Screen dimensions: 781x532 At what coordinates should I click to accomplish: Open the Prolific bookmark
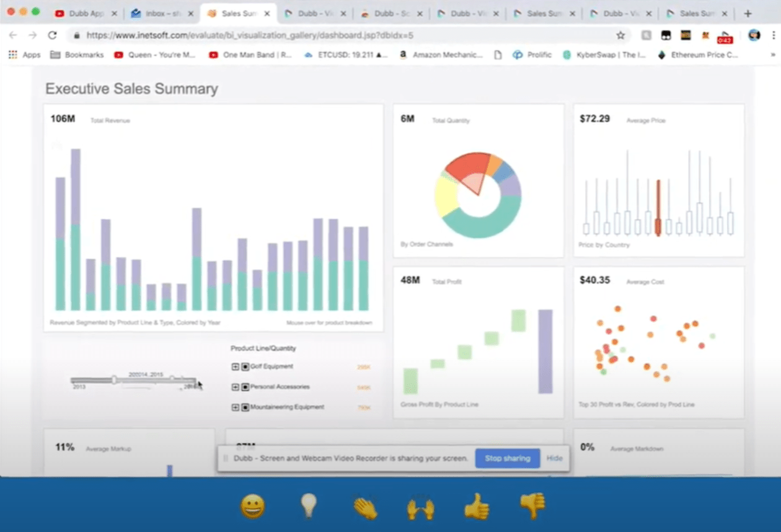point(532,55)
